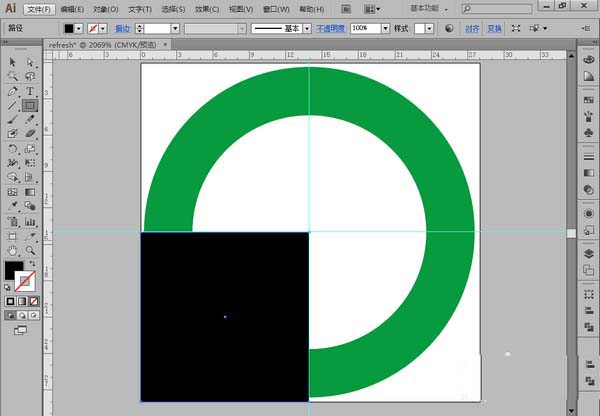Open the Appearance panel icon
Viewport: 600px width, 416px height.
[x=589, y=213]
